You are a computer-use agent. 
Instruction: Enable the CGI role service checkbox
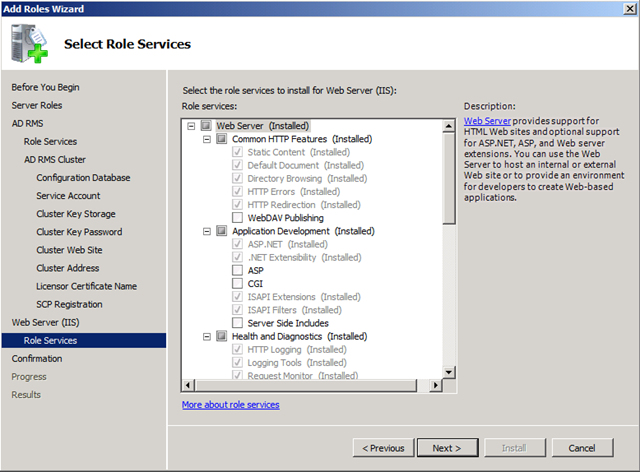click(x=237, y=283)
